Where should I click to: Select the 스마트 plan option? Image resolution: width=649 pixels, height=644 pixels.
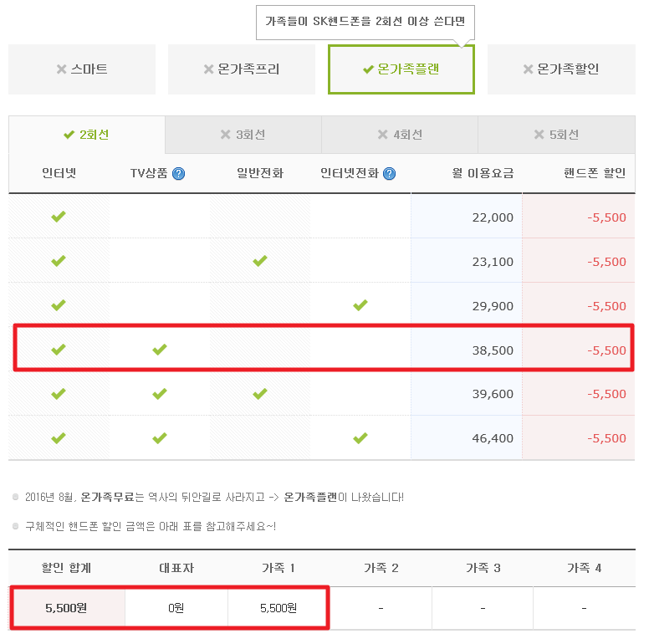(82, 69)
